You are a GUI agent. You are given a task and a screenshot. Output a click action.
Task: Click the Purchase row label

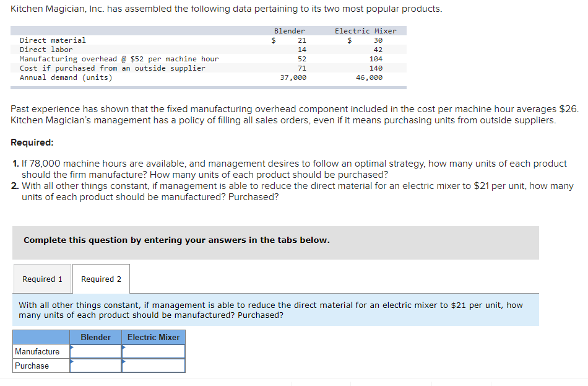pos(32,366)
